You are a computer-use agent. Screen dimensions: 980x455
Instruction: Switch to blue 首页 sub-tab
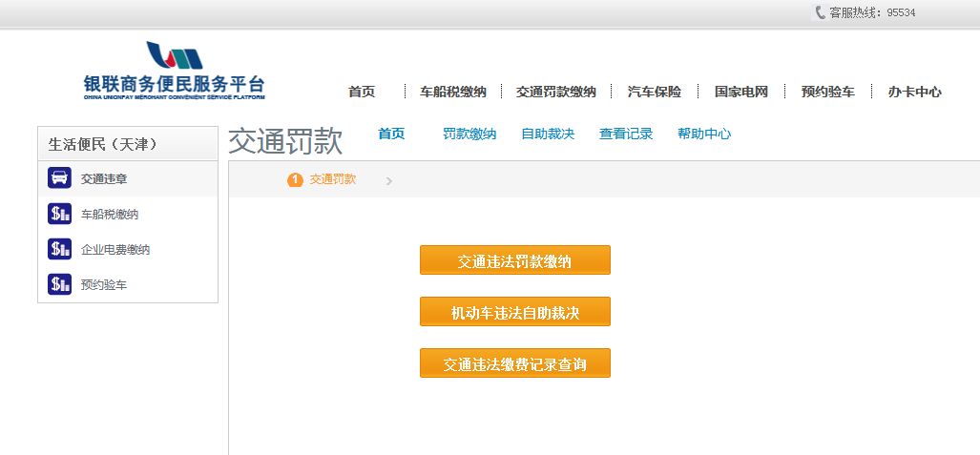point(392,134)
